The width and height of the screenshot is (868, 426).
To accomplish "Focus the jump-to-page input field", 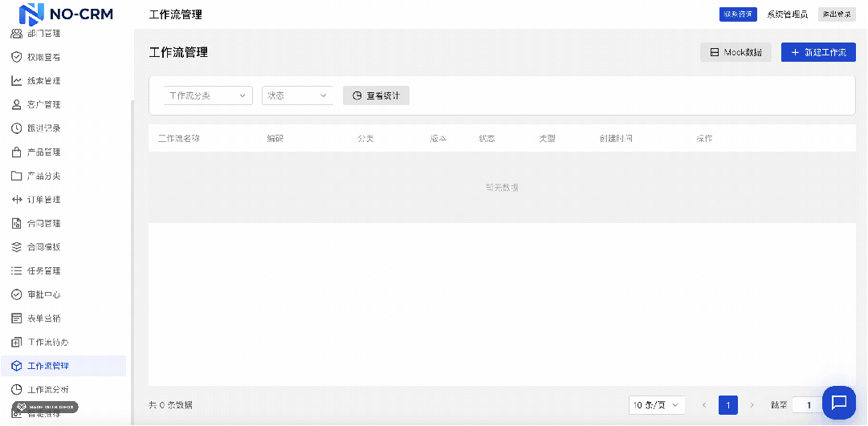I will (807, 405).
